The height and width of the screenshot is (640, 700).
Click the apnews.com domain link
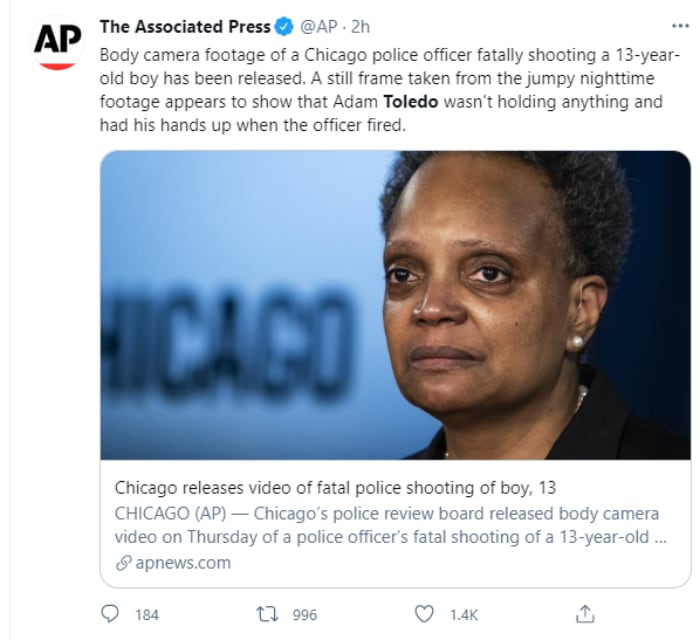(x=183, y=563)
